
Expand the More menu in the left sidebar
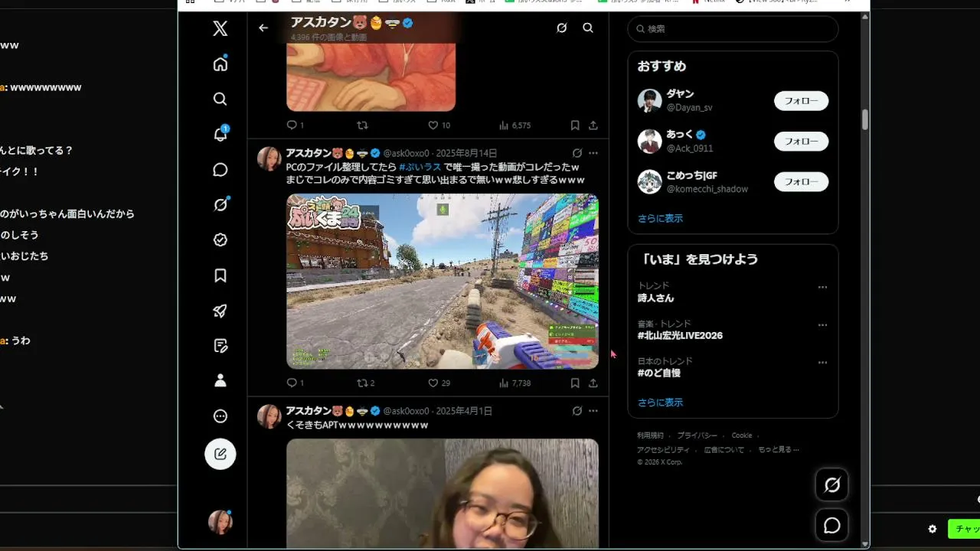point(220,416)
